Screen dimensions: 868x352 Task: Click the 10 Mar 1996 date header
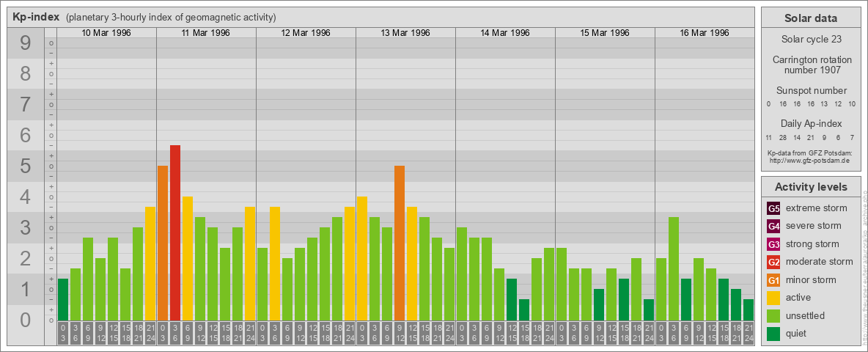click(x=106, y=33)
